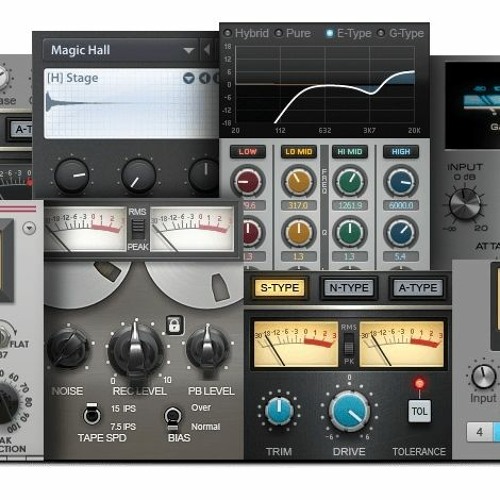Viewport: 500px width, 500px height.
Task: Click the left arrow beside Magic Hall preset
Action: click(x=207, y=50)
